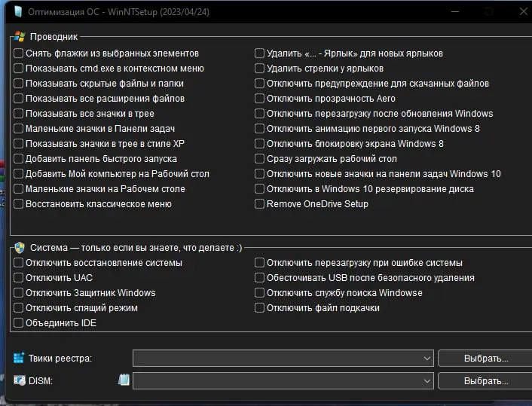
Task: Click the WinNTSetup title bar app icon
Action: point(18,11)
